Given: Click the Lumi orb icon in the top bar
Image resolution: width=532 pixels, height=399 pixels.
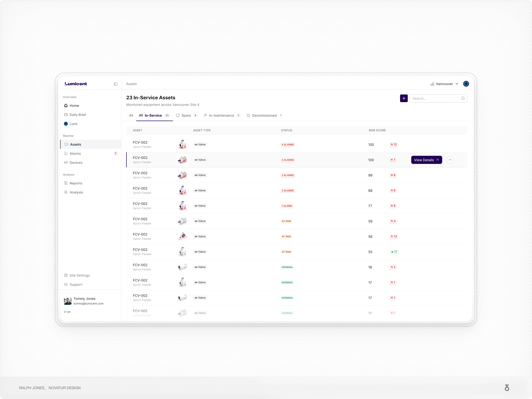Looking at the screenshot, I should click(x=466, y=84).
